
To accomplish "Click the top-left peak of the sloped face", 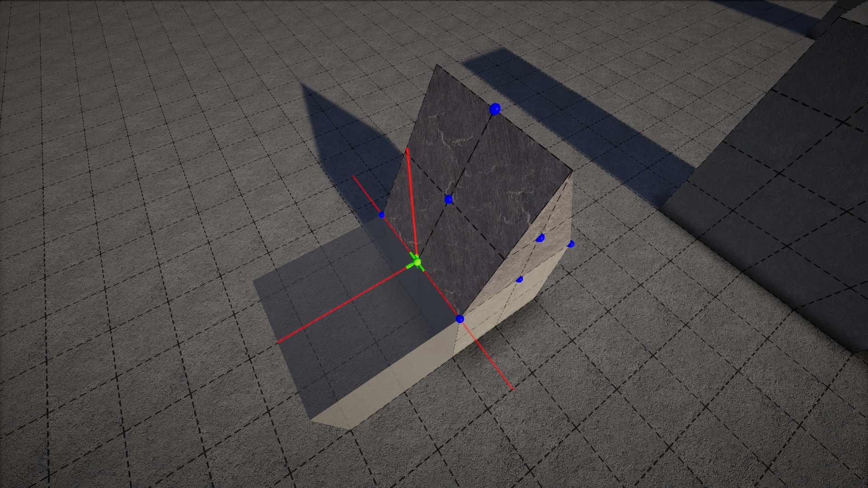I will point(437,66).
